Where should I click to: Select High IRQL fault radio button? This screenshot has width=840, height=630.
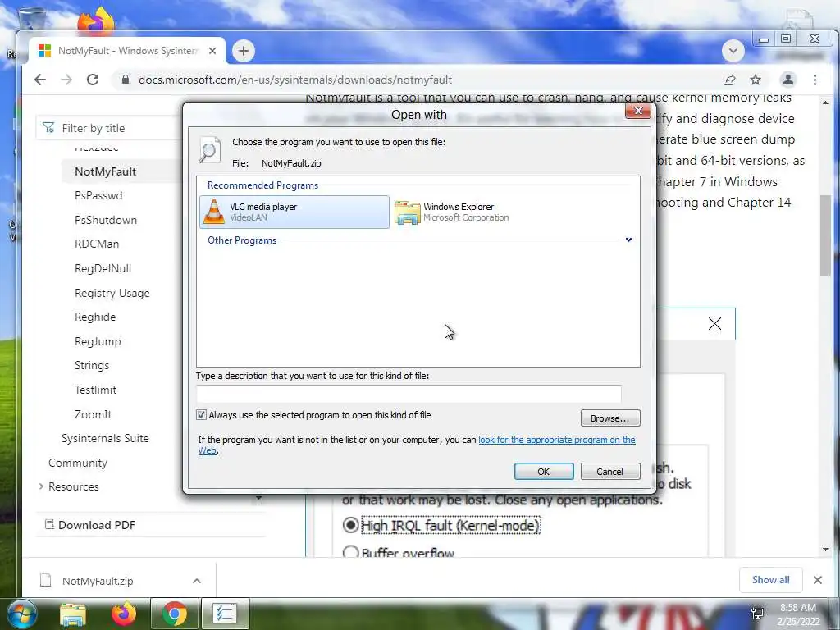(x=350, y=525)
